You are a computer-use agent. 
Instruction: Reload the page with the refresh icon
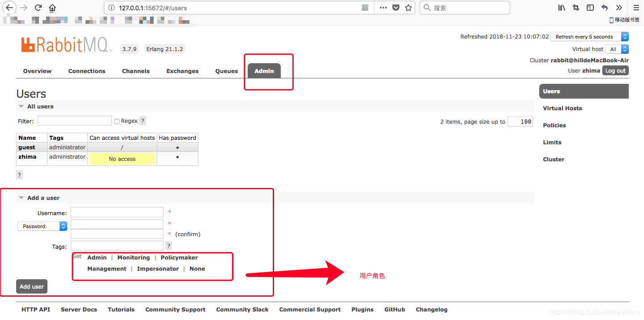38,8
